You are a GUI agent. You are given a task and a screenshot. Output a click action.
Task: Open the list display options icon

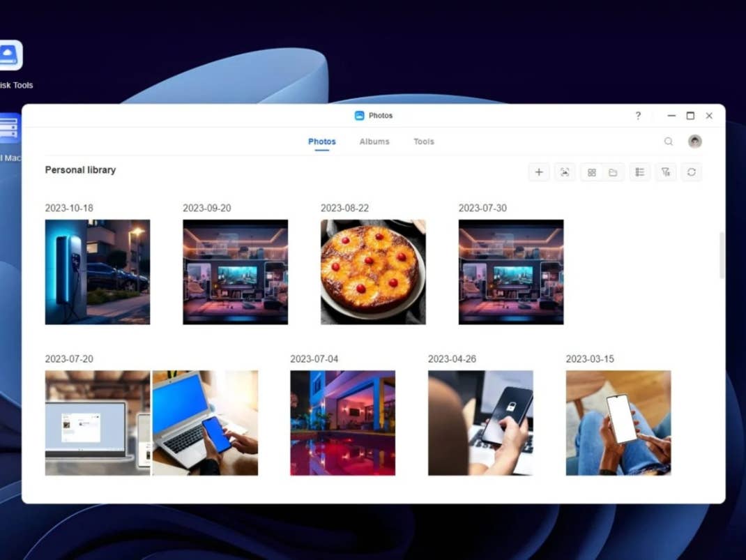coord(640,172)
